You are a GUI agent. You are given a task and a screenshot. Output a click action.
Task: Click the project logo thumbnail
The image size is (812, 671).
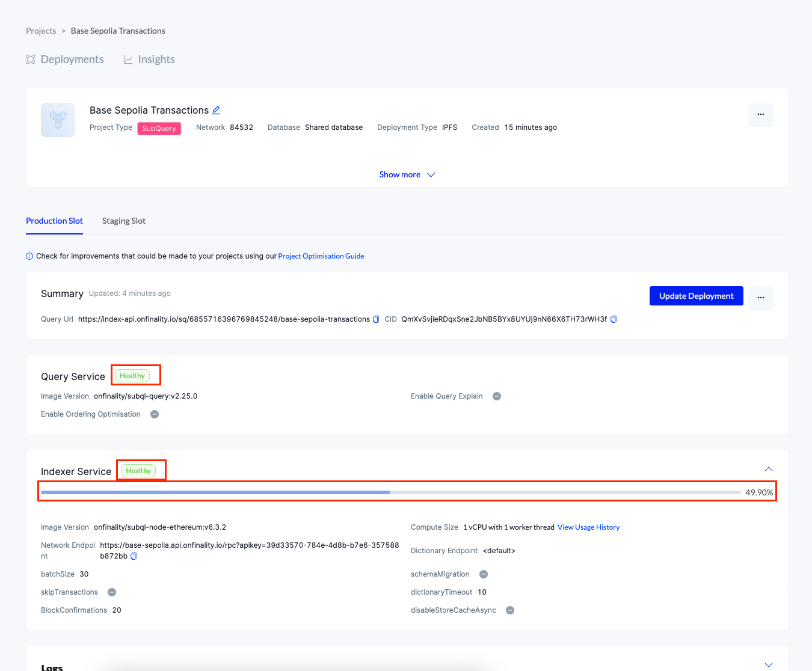[58, 120]
